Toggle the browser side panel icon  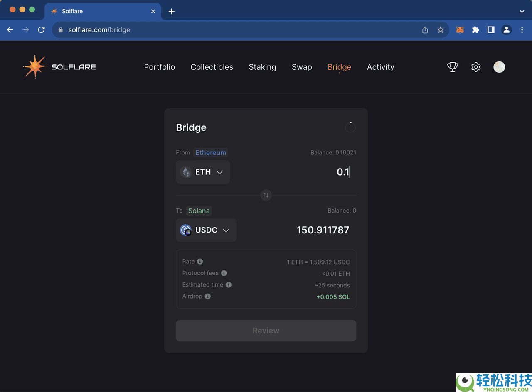(491, 30)
